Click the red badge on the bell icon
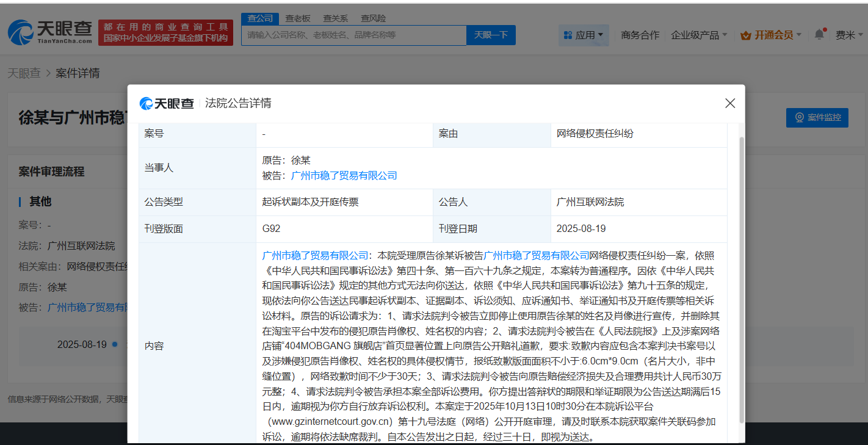Viewport: 868px width, 445px height. click(x=825, y=28)
